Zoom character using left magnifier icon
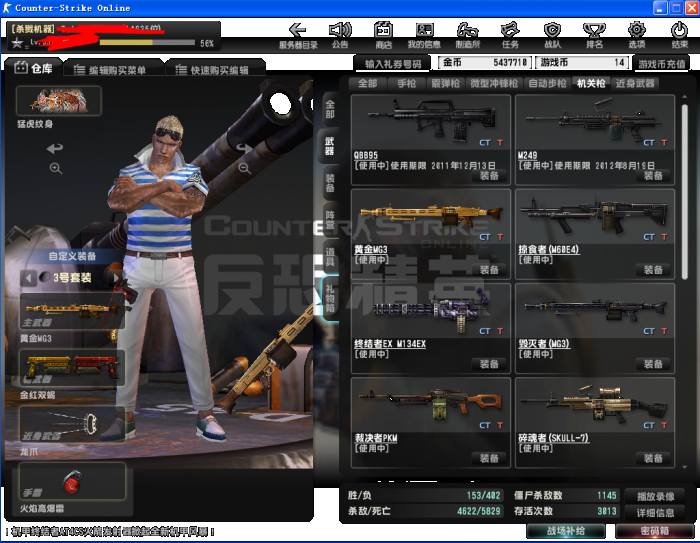700x543 pixels. [x=56, y=168]
